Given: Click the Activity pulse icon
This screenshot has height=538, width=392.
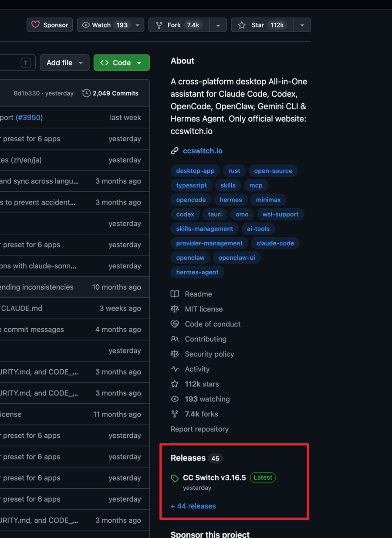Looking at the screenshot, I should pyautogui.click(x=175, y=369).
